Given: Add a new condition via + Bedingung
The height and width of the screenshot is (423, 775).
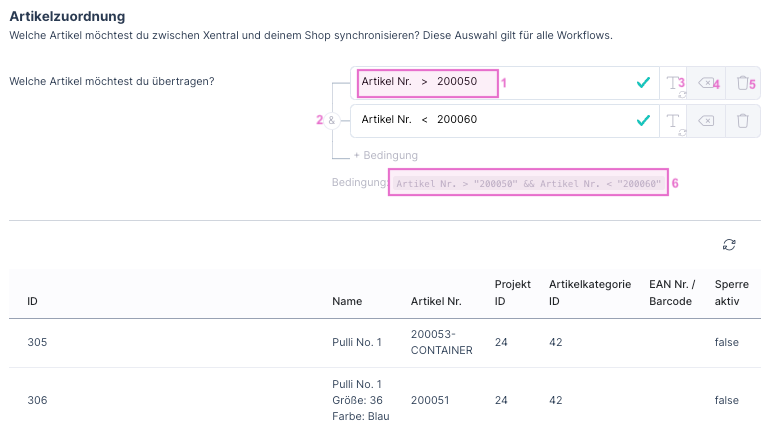Looking at the screenshot, I should (385, 156).
